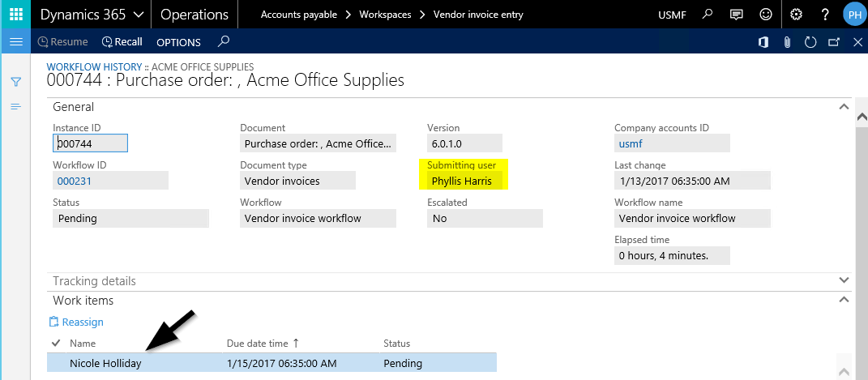The image size is (868, 380).
Task: Open the filter funnel icon in sidebar
Action: (15, 82)
